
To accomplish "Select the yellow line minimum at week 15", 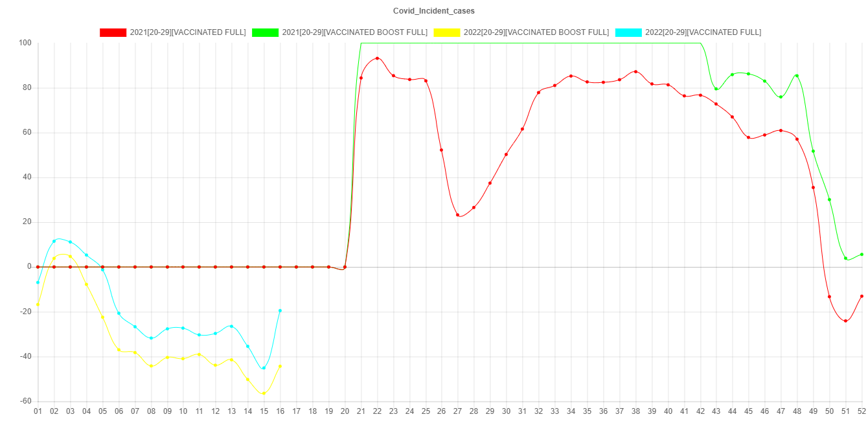I will [x=264, y=393].
